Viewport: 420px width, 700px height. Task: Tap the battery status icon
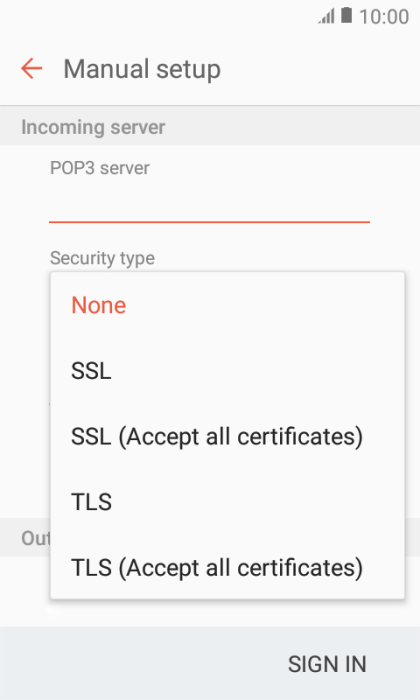pyautogui.click(x=346, y=16)
